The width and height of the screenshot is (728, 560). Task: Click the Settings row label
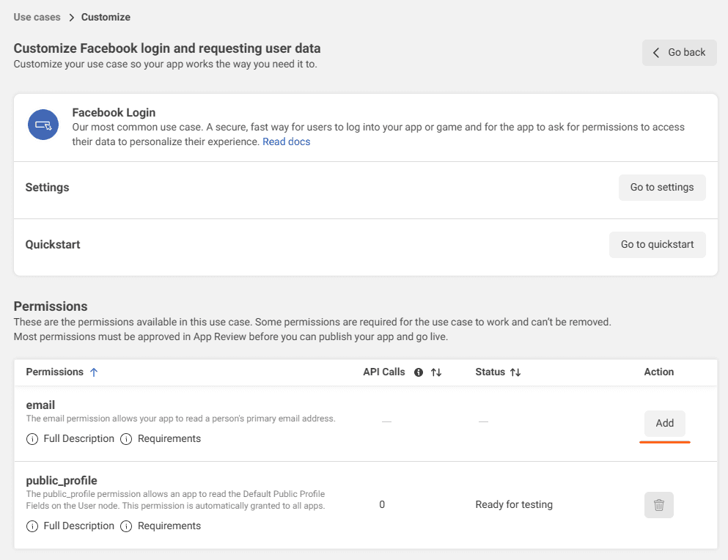[48, 188]
